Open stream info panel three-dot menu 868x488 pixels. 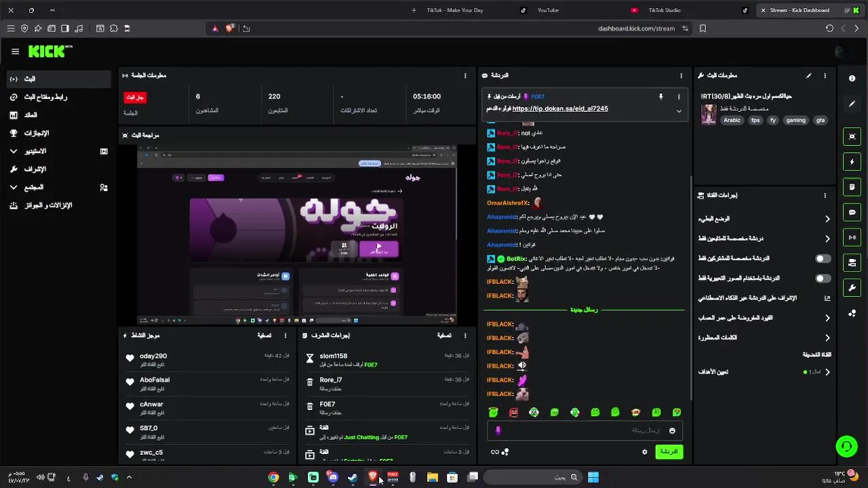coord(825,76)
